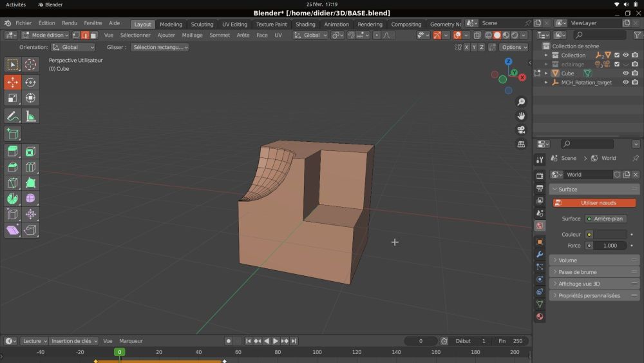The width and height of the screenshot is (644, 363).
Task: Select the Knife tool
Action: 12,182
